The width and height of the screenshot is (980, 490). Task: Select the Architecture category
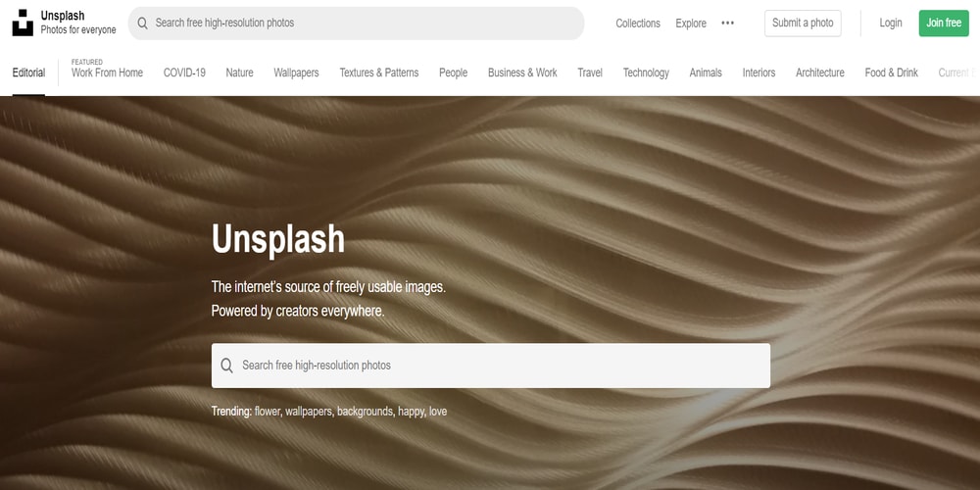820,73
